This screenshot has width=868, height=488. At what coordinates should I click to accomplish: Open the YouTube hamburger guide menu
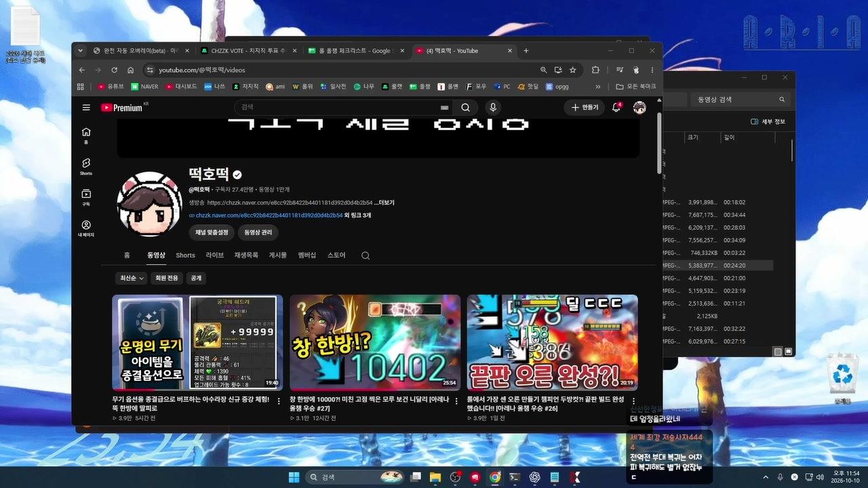(86, 107)
